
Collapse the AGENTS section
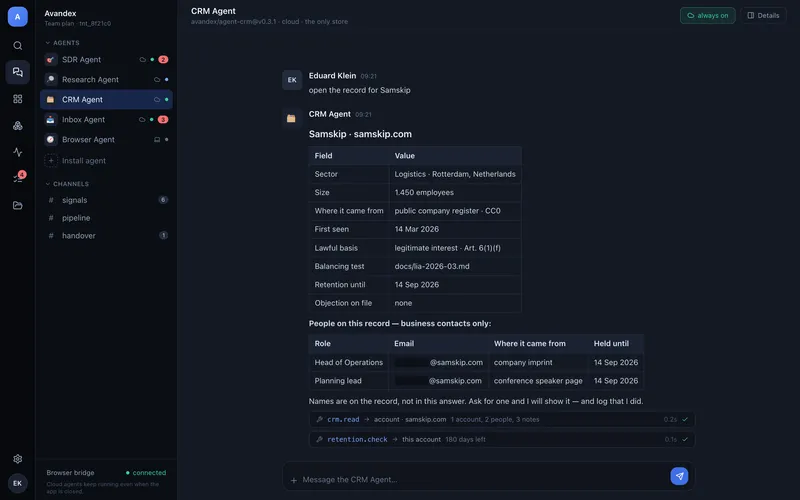62,43
